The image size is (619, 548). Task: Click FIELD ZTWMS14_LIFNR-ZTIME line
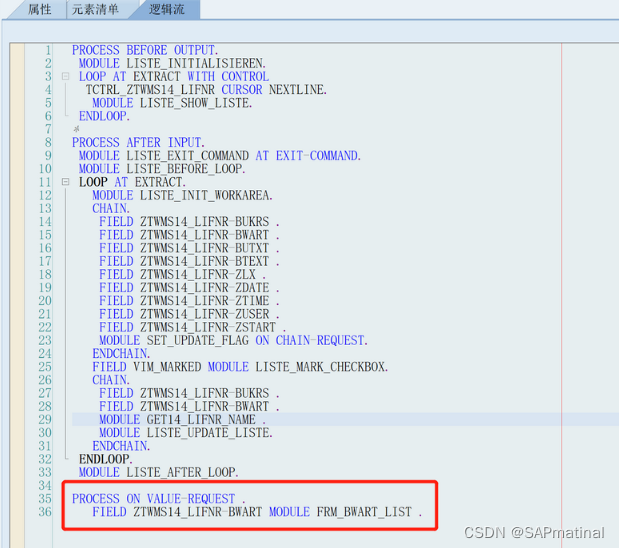point(189,301)
